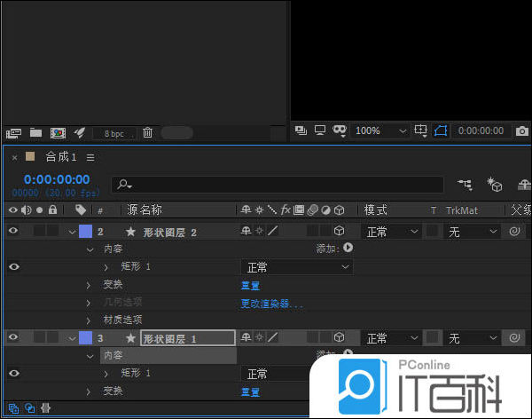Toggle region of interest icon
The height and width of the screenshot is (419, 532).
(441, 130)
